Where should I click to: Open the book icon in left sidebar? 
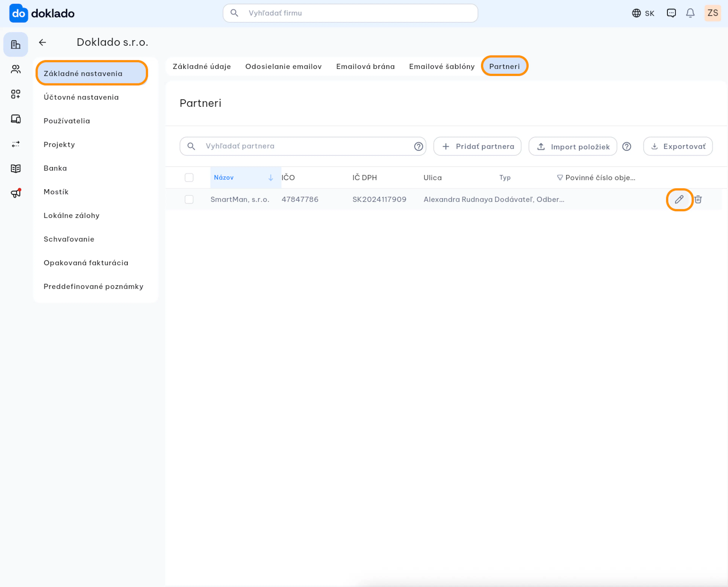[x=16, y=168]
